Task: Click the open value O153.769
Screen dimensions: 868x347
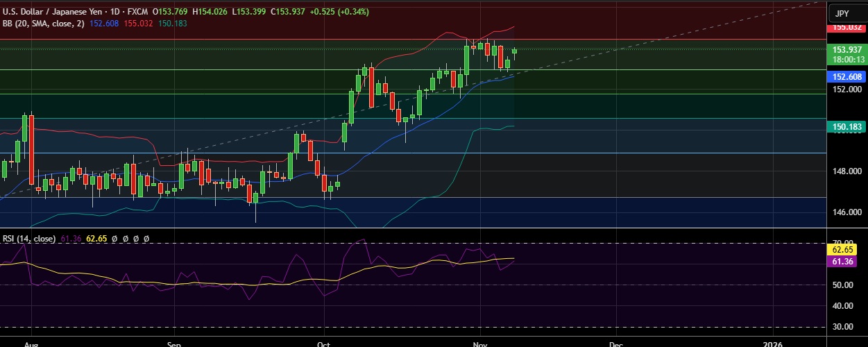Action: (x=171, y=12)
